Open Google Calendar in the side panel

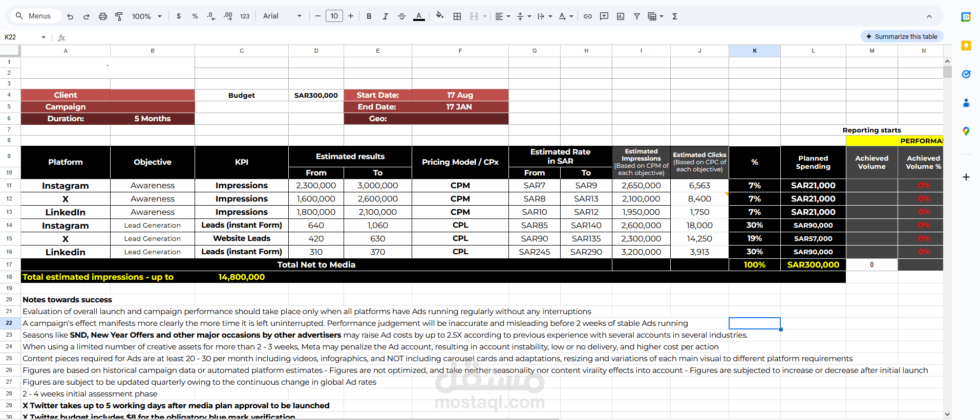click(x=966, y=17)
